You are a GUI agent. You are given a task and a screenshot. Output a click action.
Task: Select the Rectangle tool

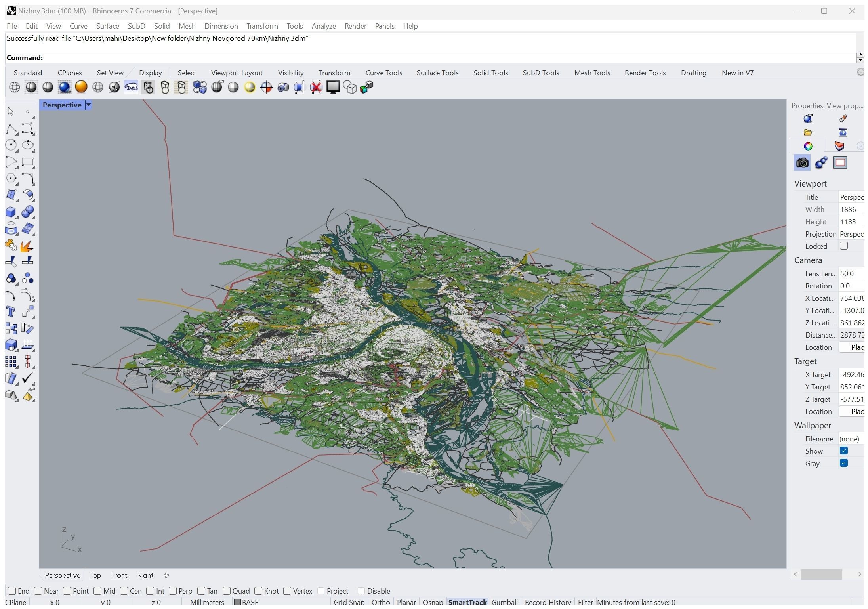click(x=28, y=162)
